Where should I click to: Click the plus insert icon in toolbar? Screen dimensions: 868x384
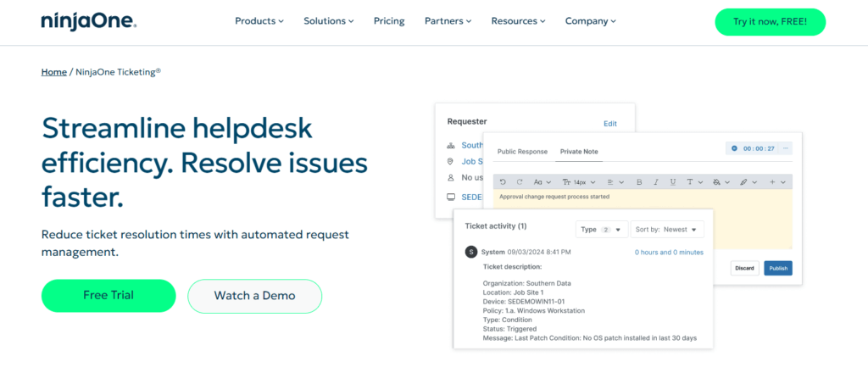(772, 181)
